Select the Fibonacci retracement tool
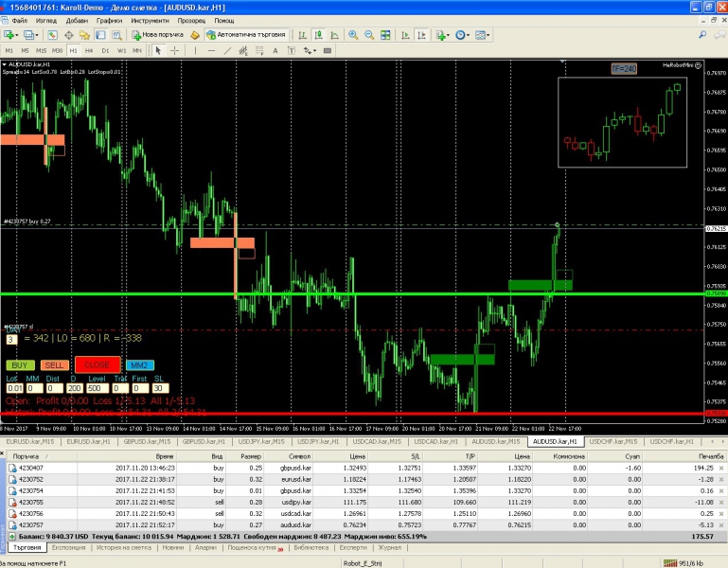The width and height of the screenshot is (728, 568). click(259, 50)
